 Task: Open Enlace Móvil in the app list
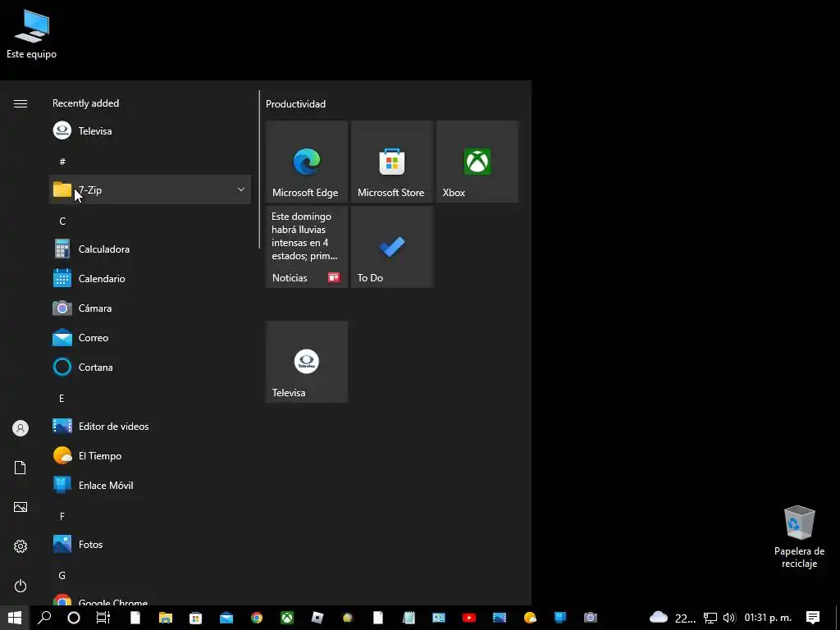click(150, 486)
